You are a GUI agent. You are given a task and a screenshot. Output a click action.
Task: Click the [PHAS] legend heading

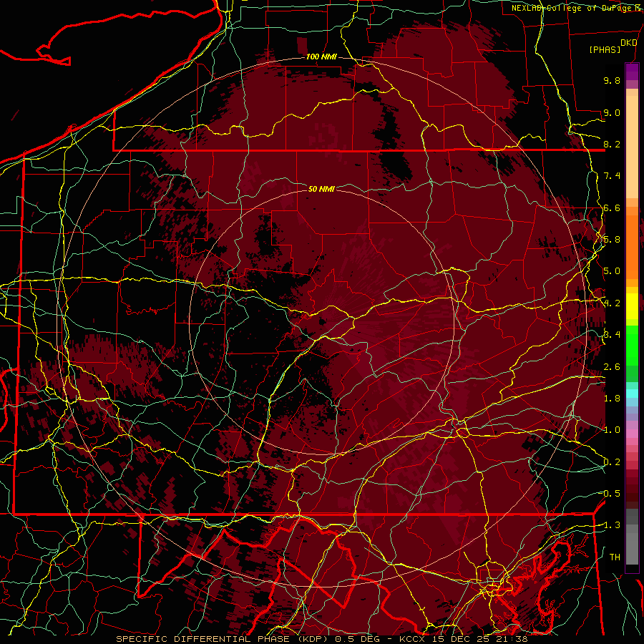[x=605, y=49]
